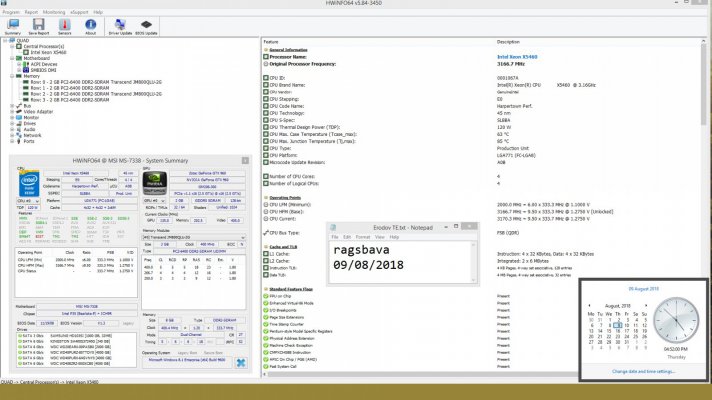
Task: Click the Memory module icon in tree
Action: 19,76
